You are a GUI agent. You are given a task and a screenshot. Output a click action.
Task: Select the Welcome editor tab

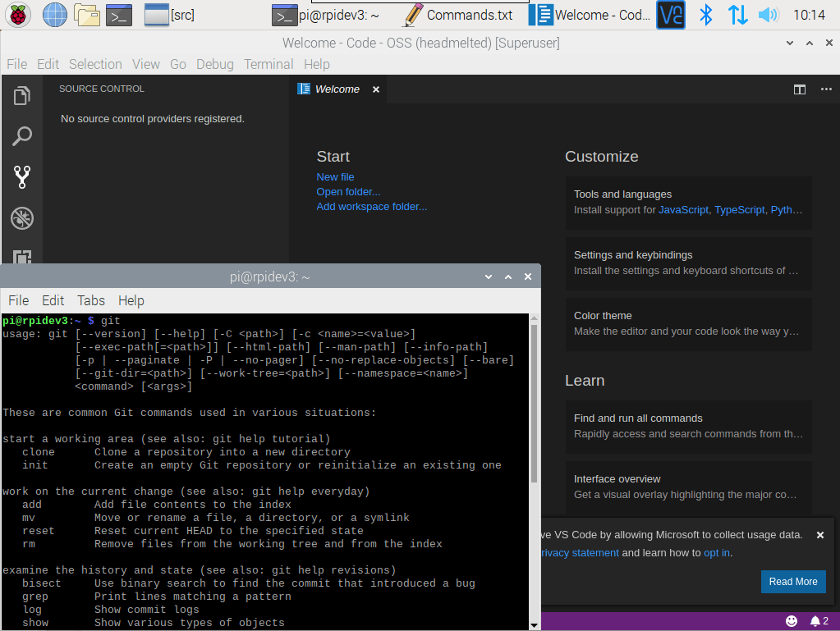pyautogui.click(x=337, y=89)
